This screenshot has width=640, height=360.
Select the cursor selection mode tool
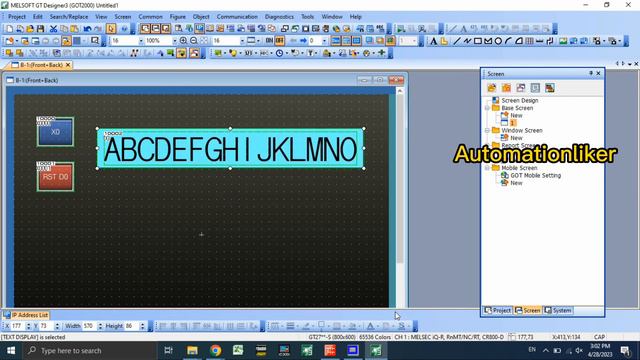point(111,29)
